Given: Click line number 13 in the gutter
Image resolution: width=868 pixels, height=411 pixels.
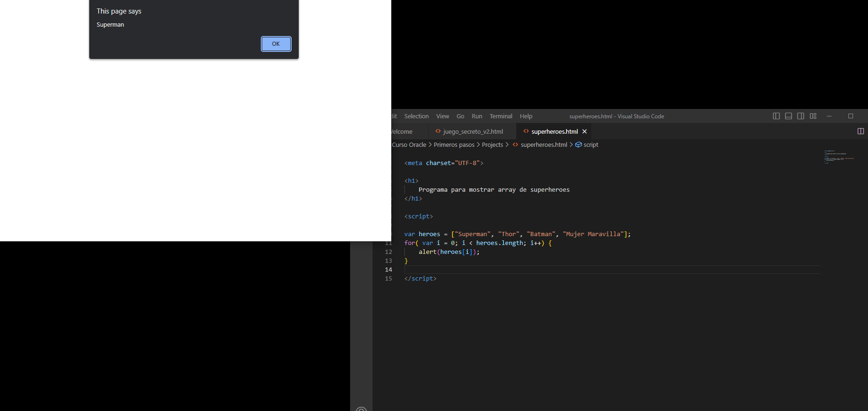Looking at the screenshot, I should coord(388,261).
